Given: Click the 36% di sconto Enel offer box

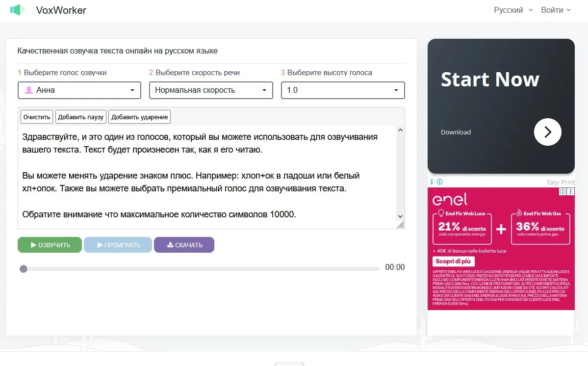Looking at the screenshot, I should point(540,228).
